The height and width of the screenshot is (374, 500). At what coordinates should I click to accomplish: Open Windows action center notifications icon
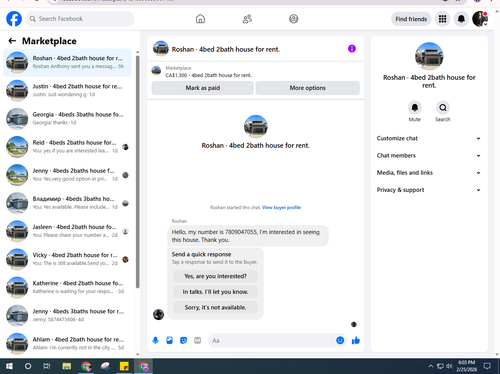pyautogui.click(x=487, y=366)
